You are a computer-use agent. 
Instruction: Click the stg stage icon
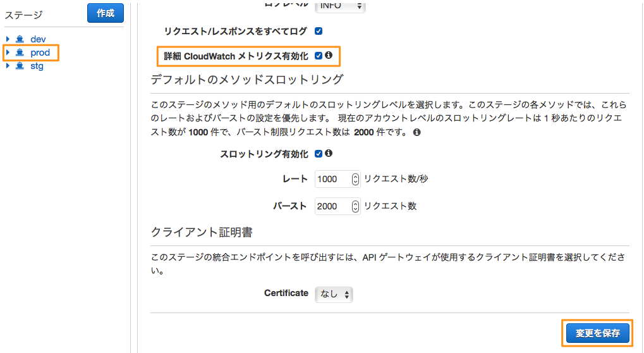click(x=20, y=66)
